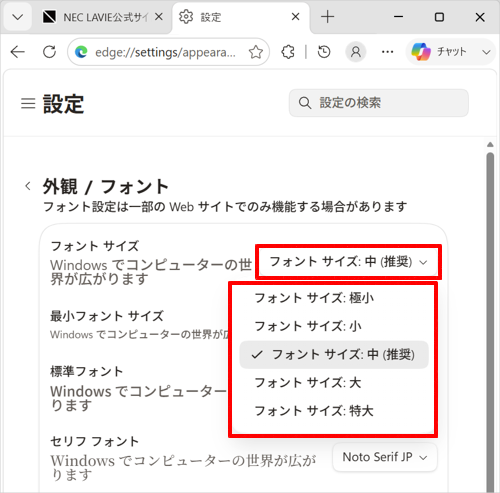Open a new tab with the plus button
This screenshot has height=493, width=500.
point(327,17)
